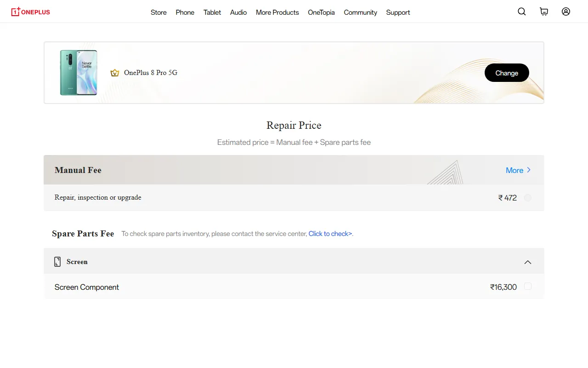Click the '₹16,300' price

(x=503, y=287)
